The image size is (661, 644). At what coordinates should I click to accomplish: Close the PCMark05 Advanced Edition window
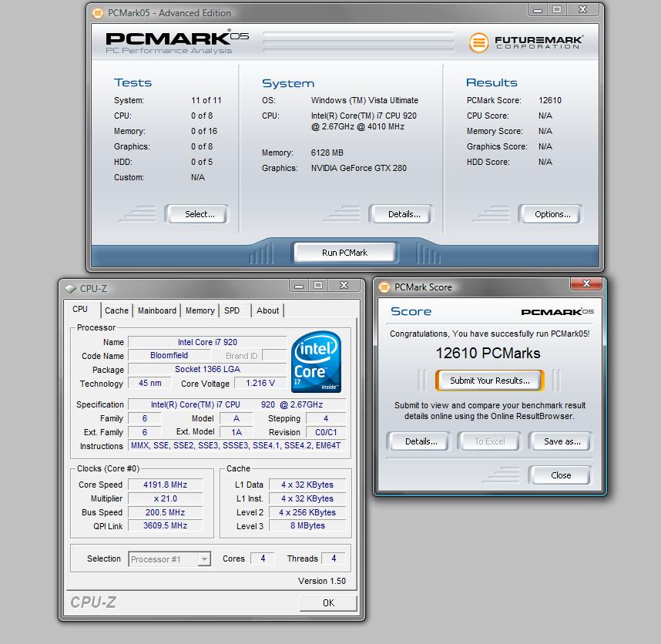coord(583,10)
